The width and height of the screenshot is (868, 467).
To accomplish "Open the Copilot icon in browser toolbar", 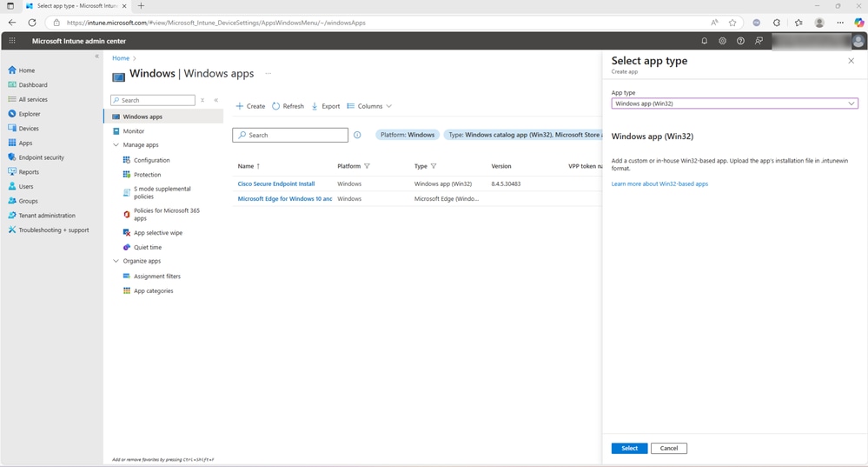I will click(x=858, y=23).
